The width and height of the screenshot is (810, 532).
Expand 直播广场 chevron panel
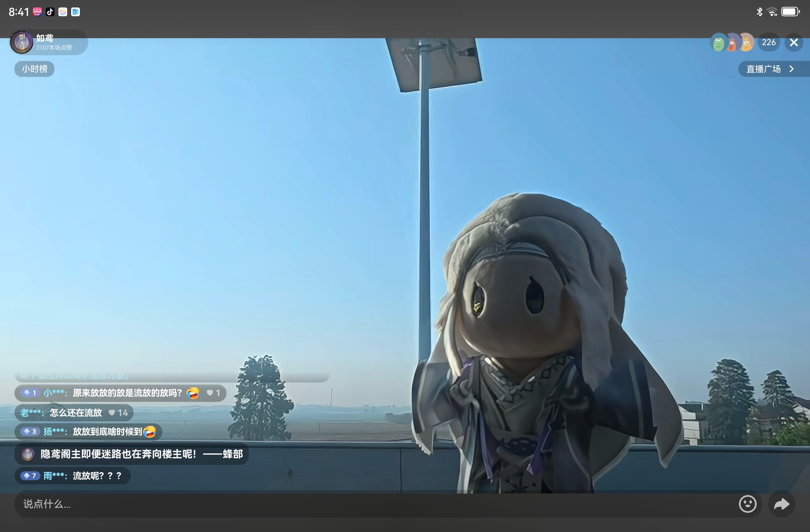click(791, 69)
